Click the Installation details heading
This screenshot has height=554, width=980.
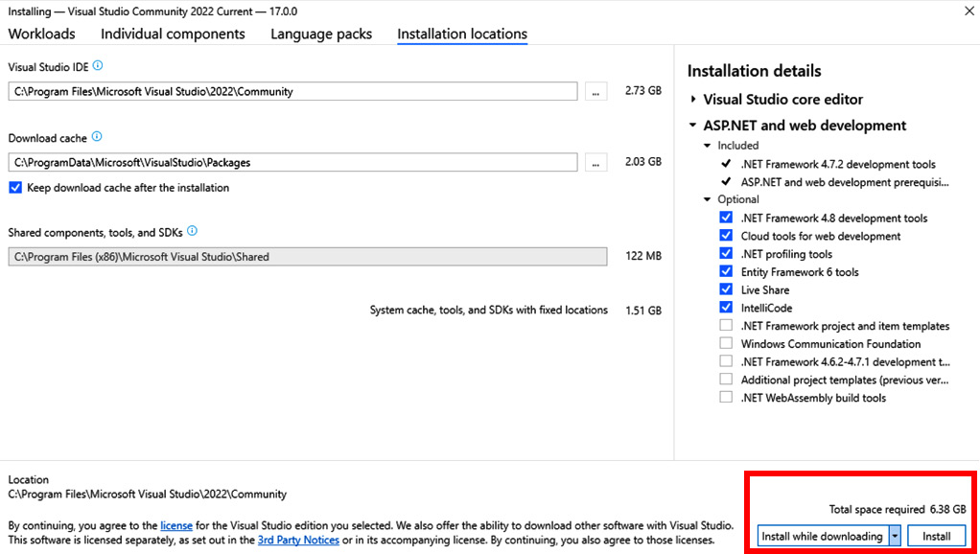[755, 71]
